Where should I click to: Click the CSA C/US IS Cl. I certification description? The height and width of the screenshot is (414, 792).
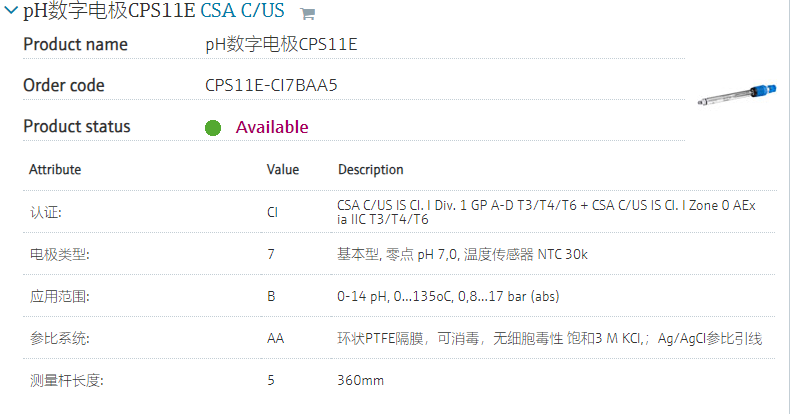546,213
